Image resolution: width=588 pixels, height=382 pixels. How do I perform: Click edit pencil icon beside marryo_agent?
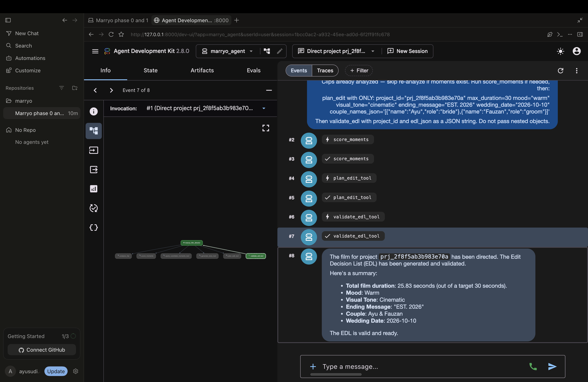(x=279, y=51)
